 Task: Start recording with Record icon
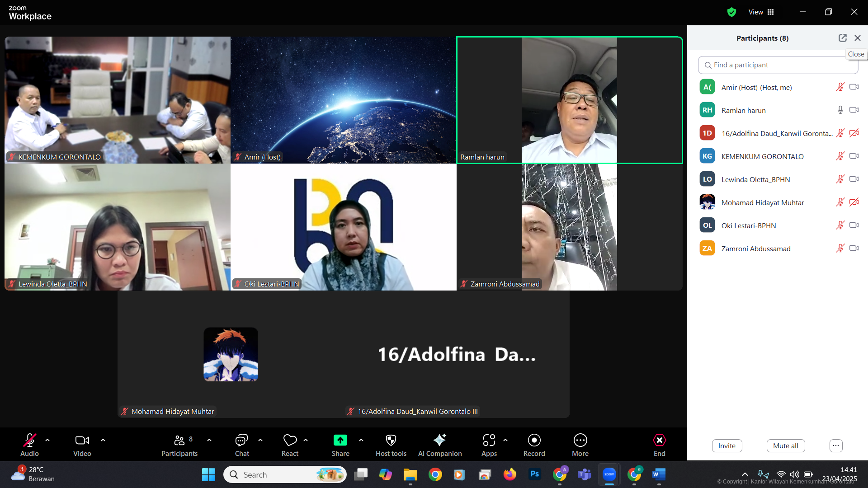(x=534, y=440)
